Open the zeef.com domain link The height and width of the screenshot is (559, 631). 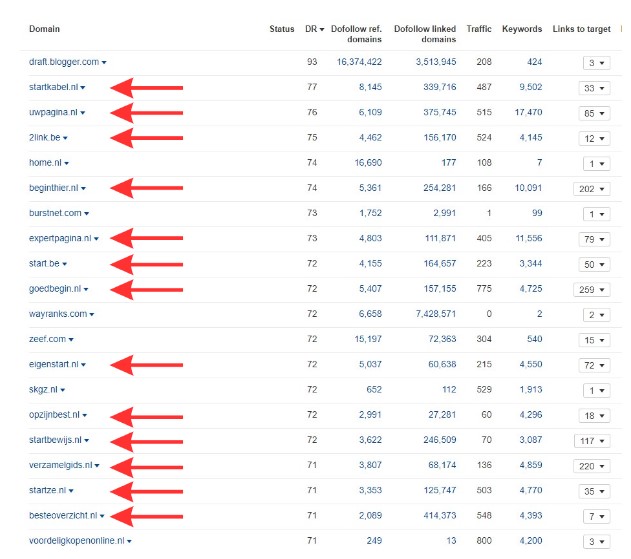tap(47, 339)
